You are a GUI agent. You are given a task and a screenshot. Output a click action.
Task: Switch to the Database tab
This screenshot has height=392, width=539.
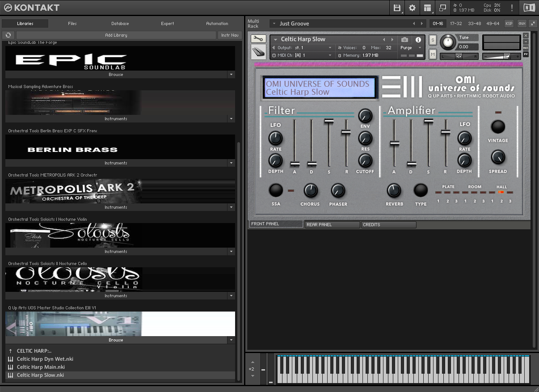tap(120, 24)
